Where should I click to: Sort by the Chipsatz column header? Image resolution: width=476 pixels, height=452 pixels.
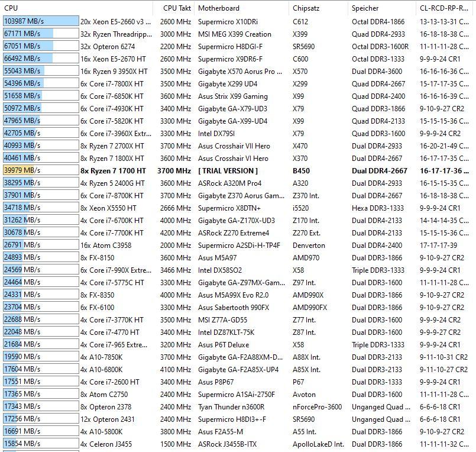[306, 8]
